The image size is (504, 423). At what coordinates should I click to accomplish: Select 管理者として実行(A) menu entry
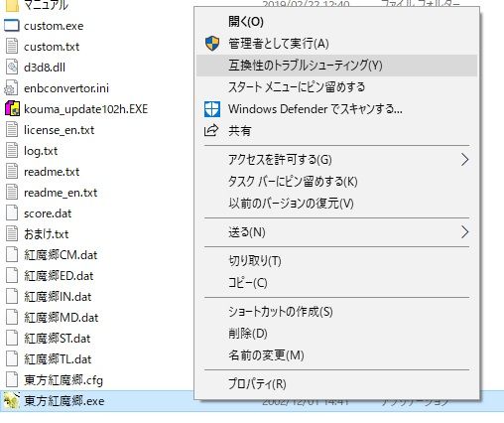tap(336, 44)
